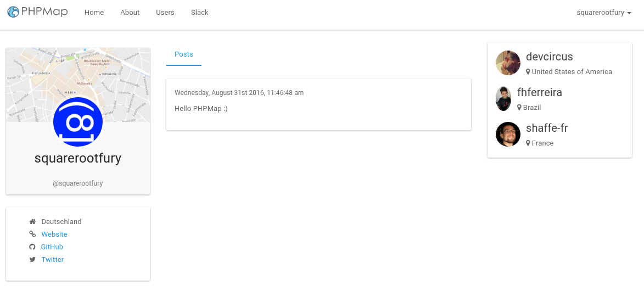The image size is (644, 296).
Task: Click the PHPMap brand text
Action: (44, 12)
